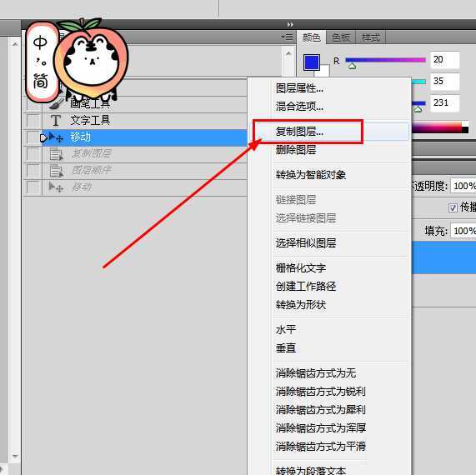Collapse panels with the double-arrow icon
Screen dimensions: 476x475
[290, 24]
